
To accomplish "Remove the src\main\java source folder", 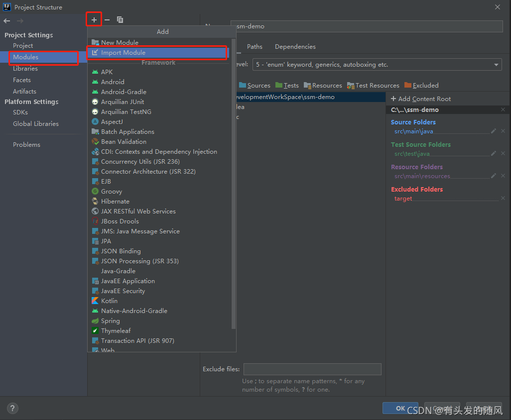I will click(x=503, y=131).
